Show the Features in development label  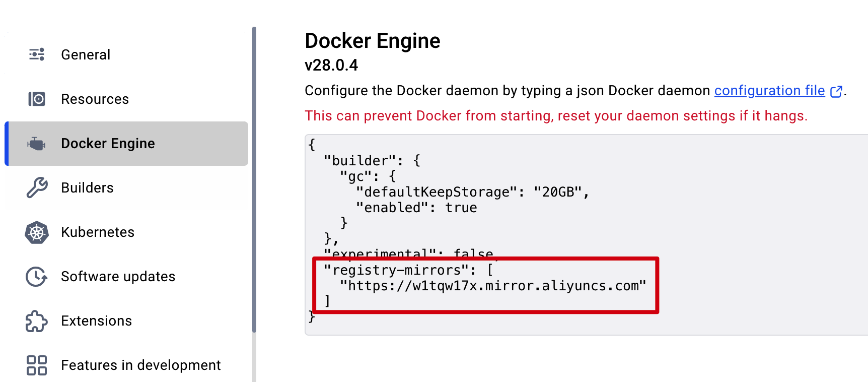[x=140, y=365]
